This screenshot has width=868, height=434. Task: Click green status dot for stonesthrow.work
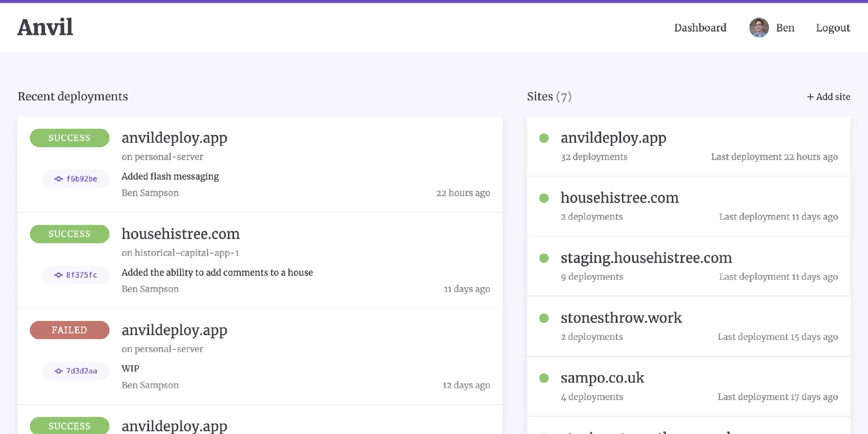pos(544,318)
